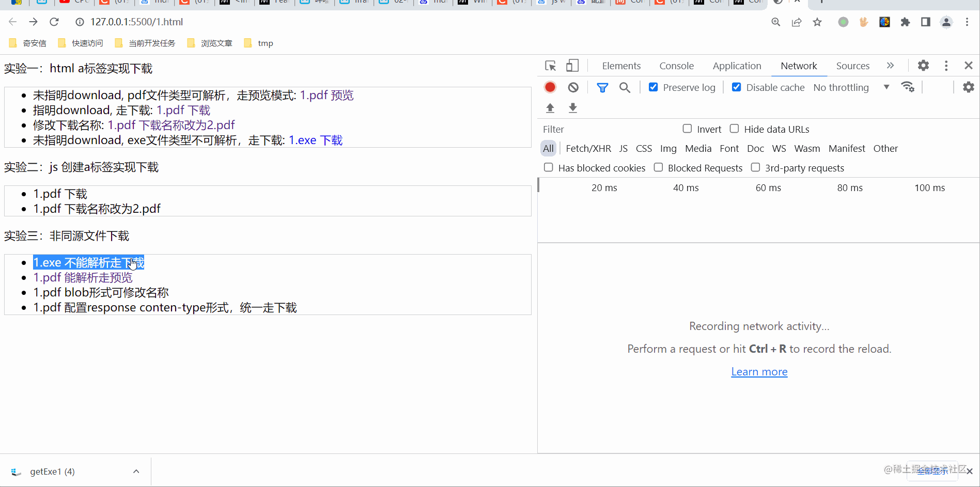Image resolution: width=980 pixels, height=487 pixels.
Task: Toggle the device toolbar icon
Action: tap(571, 66)
